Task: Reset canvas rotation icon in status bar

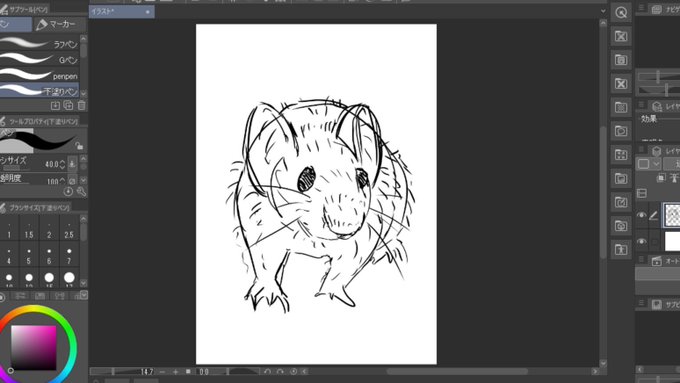Action: pyautogui.click(x=294, y=372)
